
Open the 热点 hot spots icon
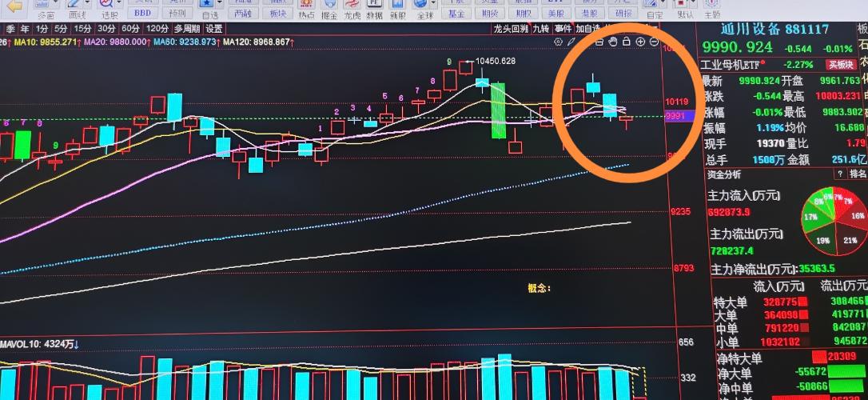point(305,10)
